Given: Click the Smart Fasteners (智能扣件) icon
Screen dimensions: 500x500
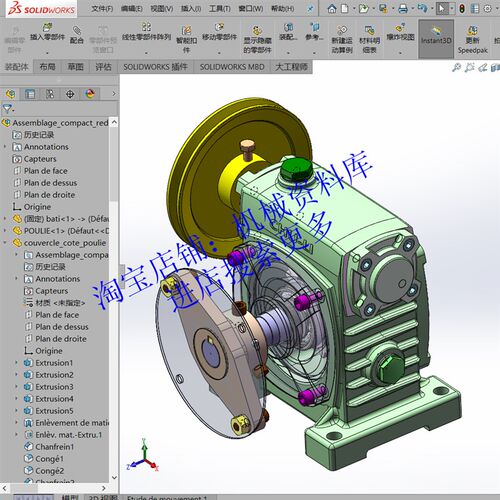Looking at the screenshot, I should click(x=186, y=30).
